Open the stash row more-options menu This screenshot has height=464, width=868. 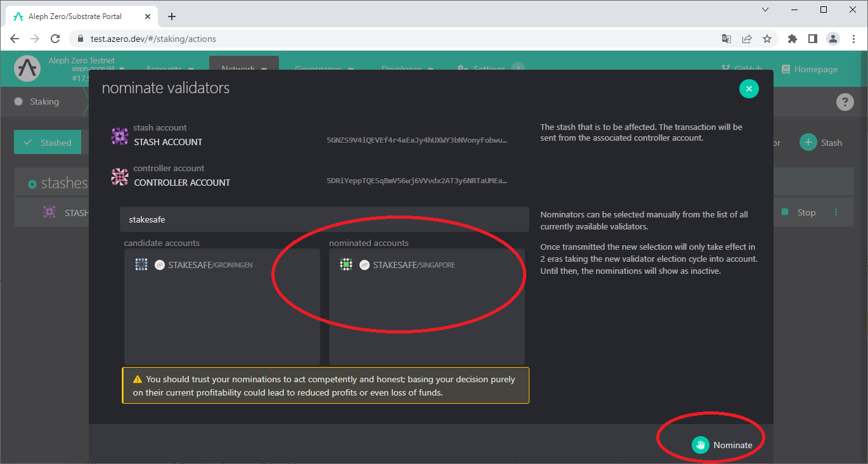tap(836, 212)
